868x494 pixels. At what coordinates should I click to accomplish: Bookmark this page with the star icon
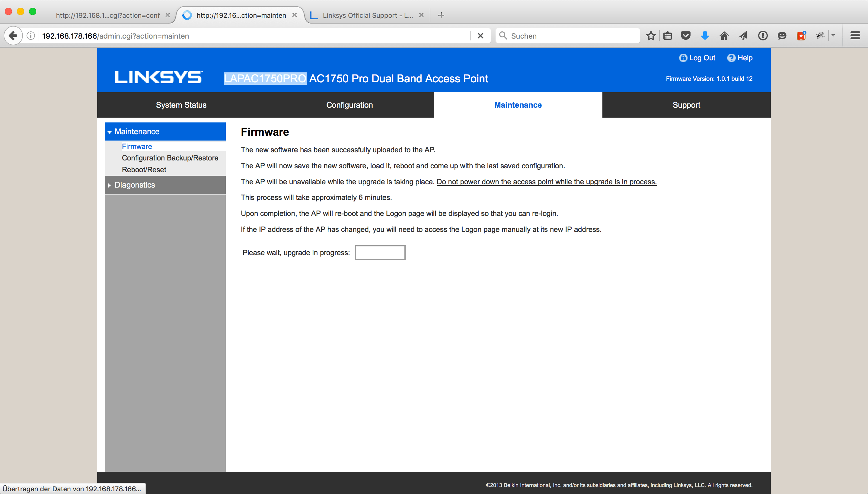[x=651, y=36]
